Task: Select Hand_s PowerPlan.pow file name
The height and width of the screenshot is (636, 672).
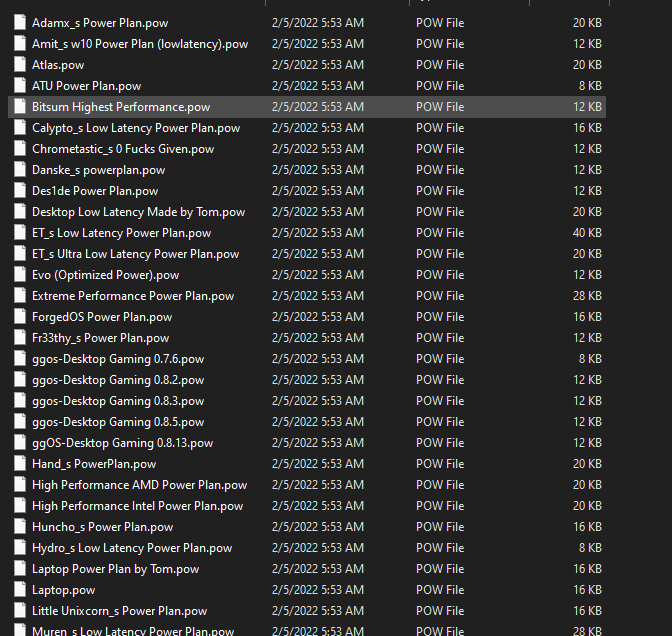Action: coord(94,464)
